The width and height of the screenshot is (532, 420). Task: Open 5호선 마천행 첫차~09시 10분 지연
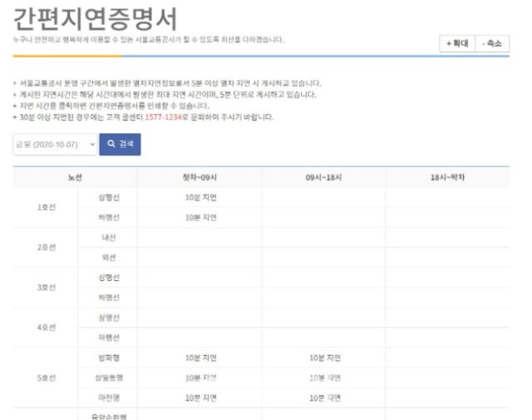(201, 398)
